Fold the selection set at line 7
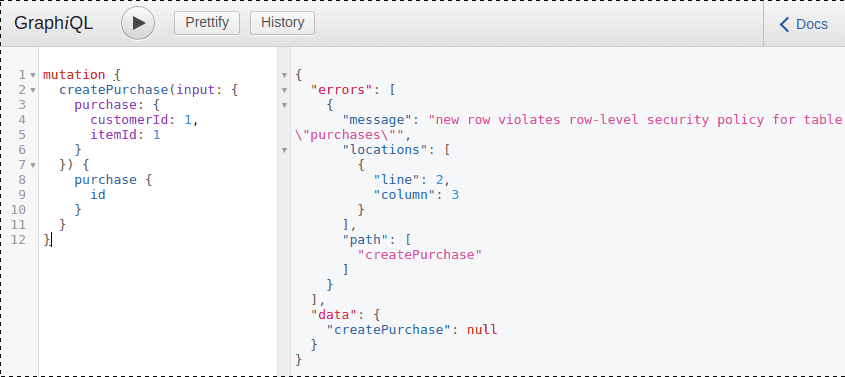The image size is (845, 377). [33, 165]
